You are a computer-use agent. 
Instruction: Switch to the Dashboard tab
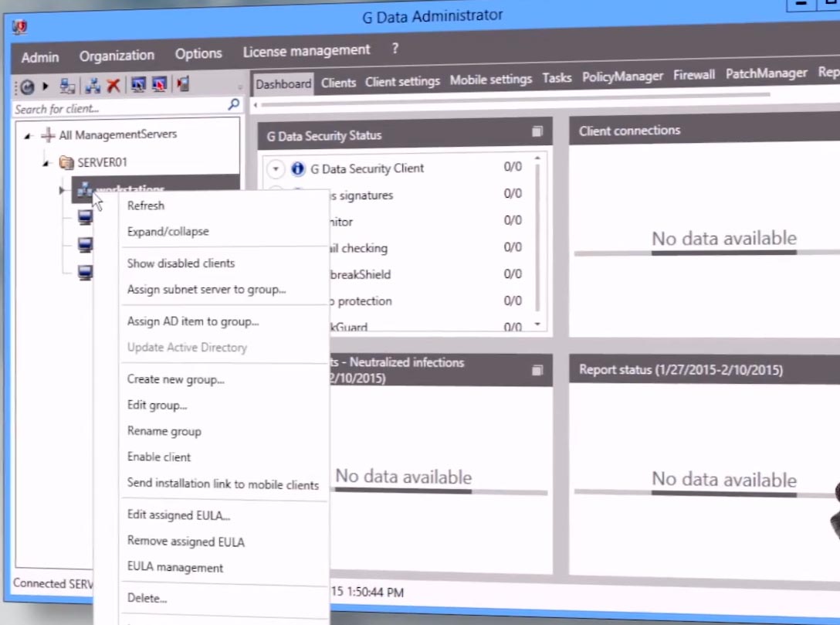click(x=283, y=84)
